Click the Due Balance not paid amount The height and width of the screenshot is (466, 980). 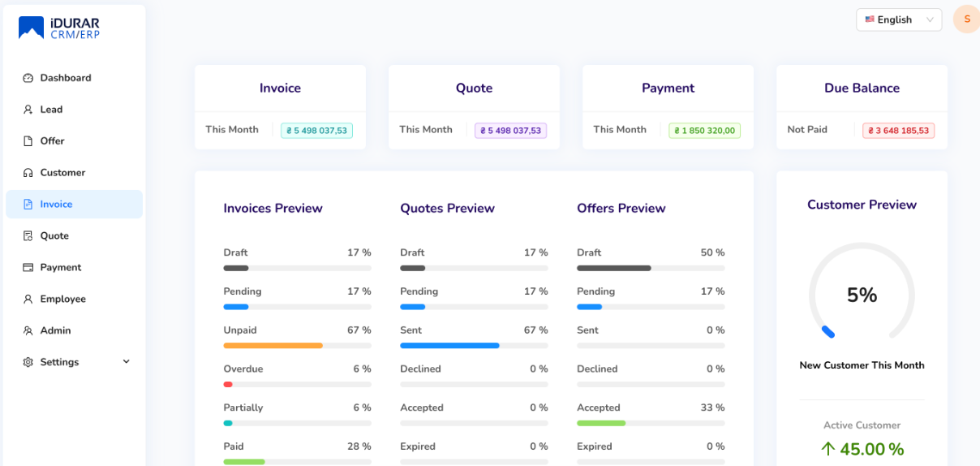898,131
